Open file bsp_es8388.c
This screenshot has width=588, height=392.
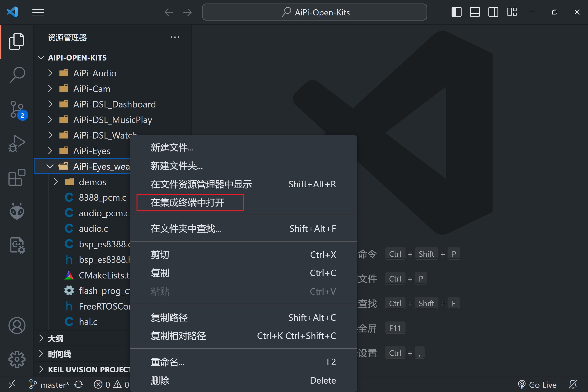[82, 244]
